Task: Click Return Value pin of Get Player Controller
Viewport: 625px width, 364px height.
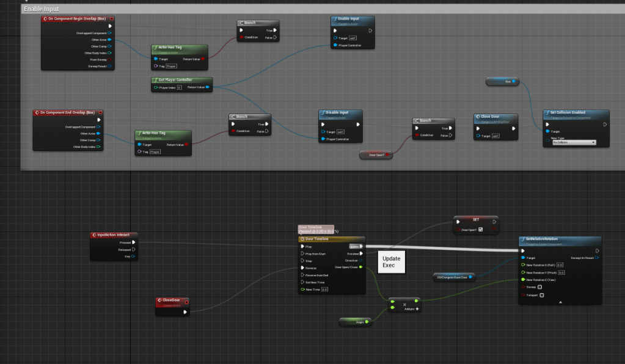Action: click(x=208, y=87)
